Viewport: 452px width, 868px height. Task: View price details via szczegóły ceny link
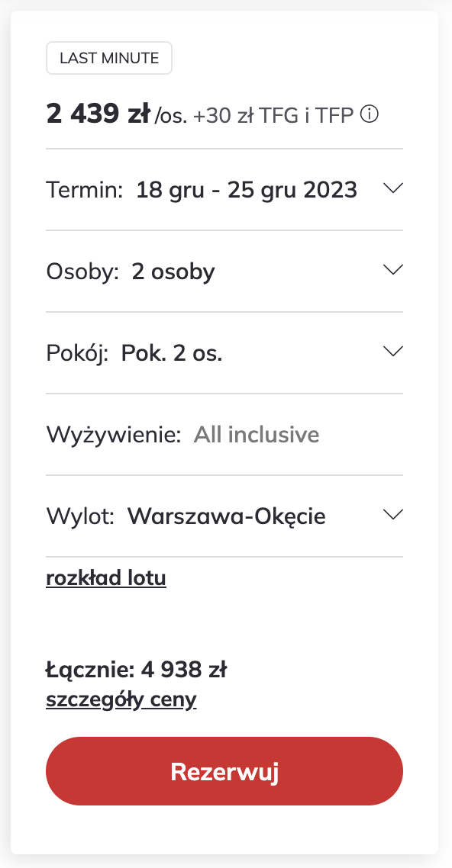tap(121, 699)
